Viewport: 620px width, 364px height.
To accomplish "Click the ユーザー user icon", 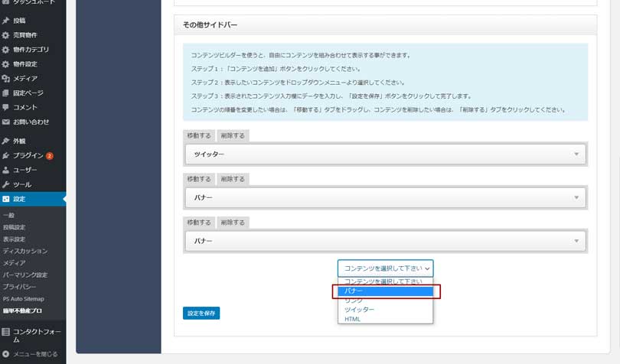I will [x=6, y=170].
